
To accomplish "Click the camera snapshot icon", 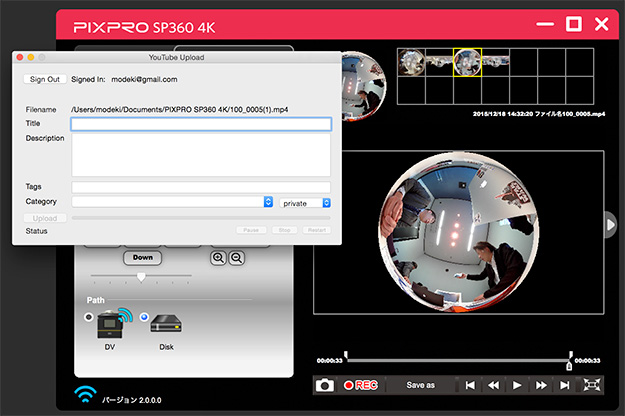I will [325, 385].
